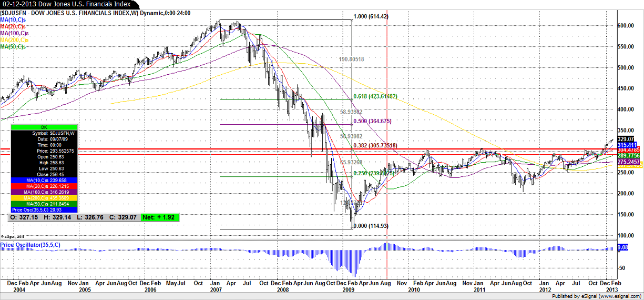644x300 pixels.
Task: Click the Close 256.45 row in data box
Action: click(x=44, y=175)
